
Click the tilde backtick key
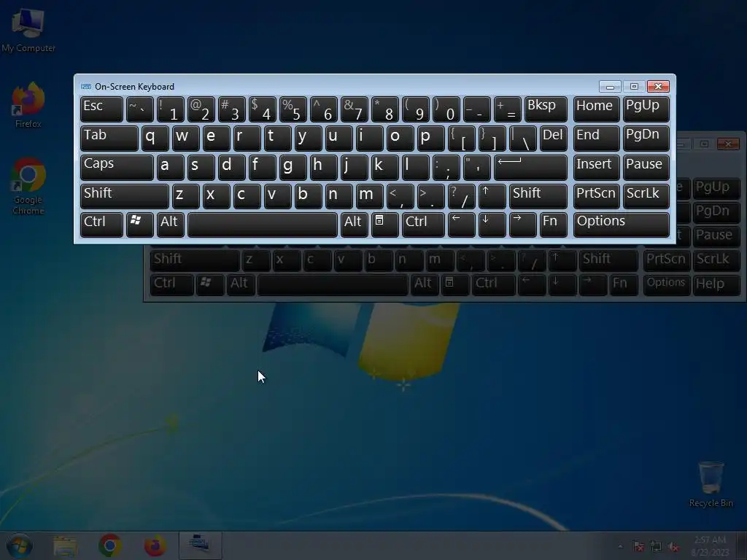[139, 109]
